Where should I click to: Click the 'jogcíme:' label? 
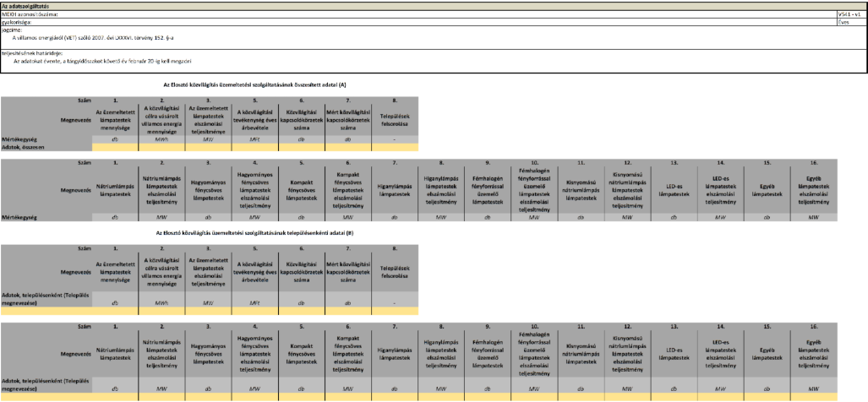12,30
